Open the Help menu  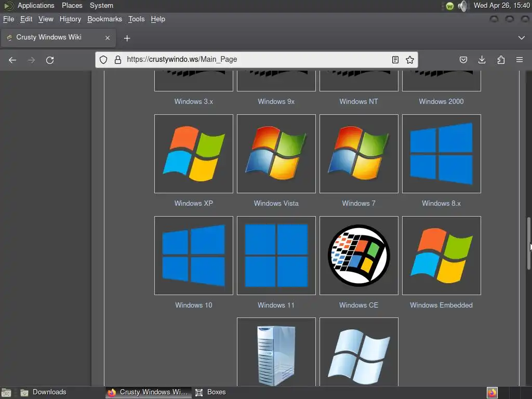pyautogui.click(x=158, y=19)
